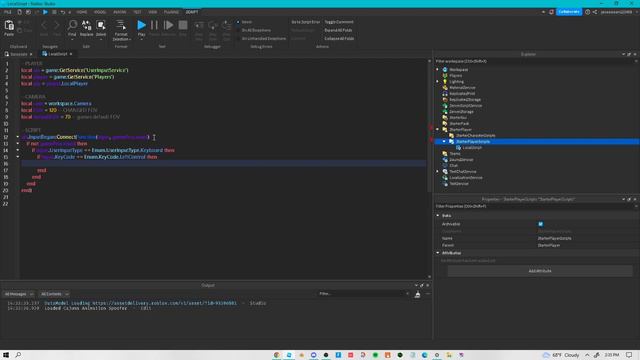Collapse the StarterPlayerScripts node arrow

444,142
